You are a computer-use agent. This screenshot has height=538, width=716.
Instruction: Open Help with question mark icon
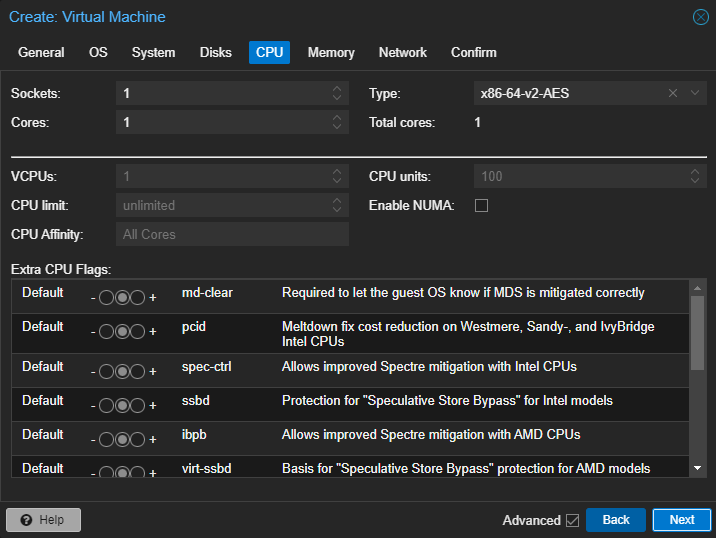point(43,520)
